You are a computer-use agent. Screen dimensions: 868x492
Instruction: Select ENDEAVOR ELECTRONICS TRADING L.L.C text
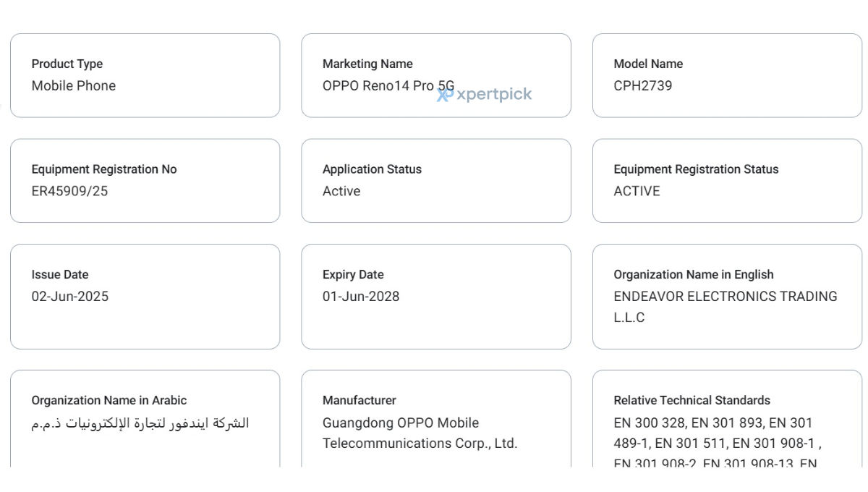[726, 307]
